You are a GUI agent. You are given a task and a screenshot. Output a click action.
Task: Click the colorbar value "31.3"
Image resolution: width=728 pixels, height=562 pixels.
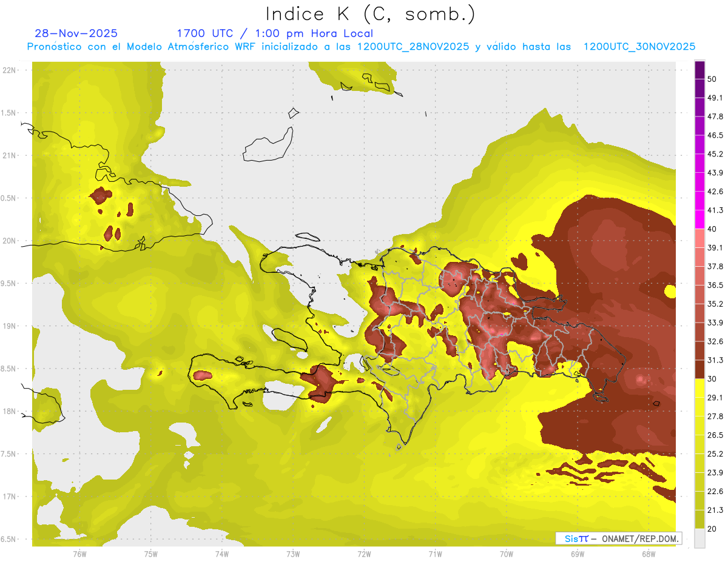[716, 360]
